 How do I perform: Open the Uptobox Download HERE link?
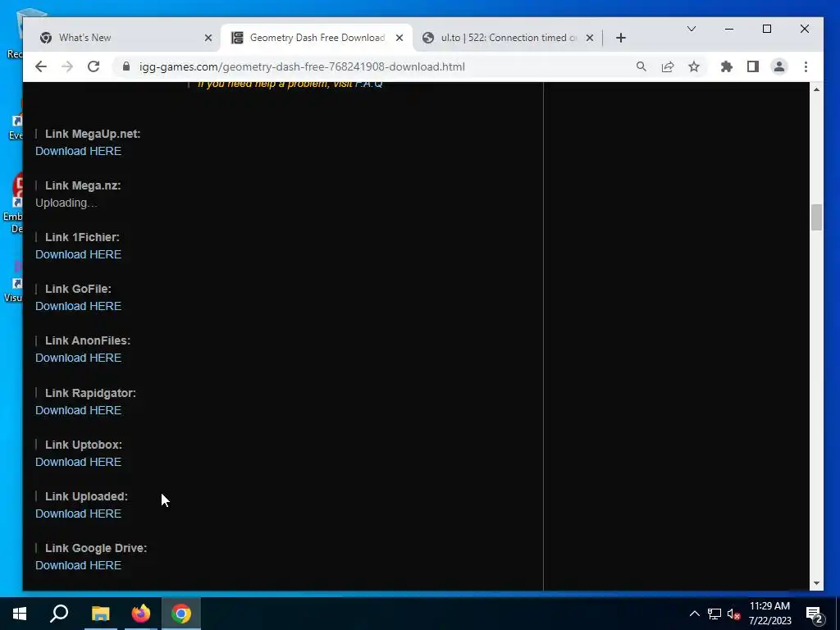click(78, 462)
